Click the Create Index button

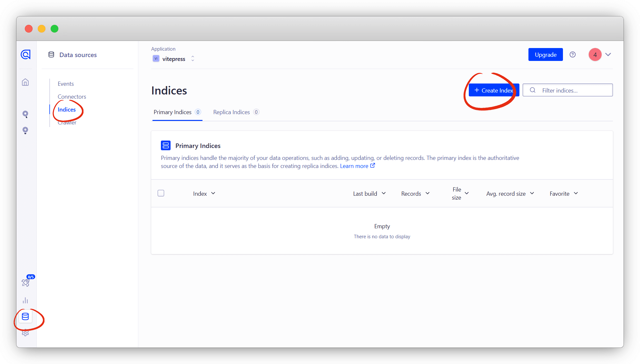494,90
